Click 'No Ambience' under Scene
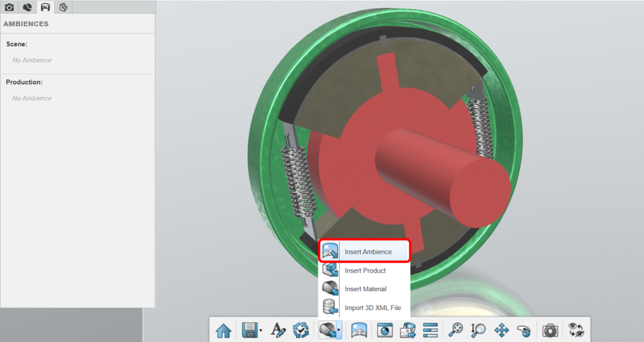Screen dimensions: 644x342 [32, 60]
